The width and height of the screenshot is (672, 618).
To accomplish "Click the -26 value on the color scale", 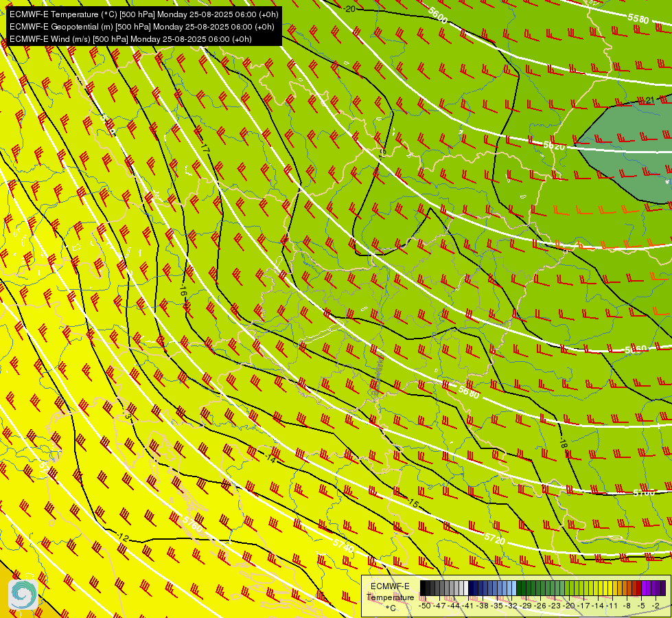I will click(542, 606).
